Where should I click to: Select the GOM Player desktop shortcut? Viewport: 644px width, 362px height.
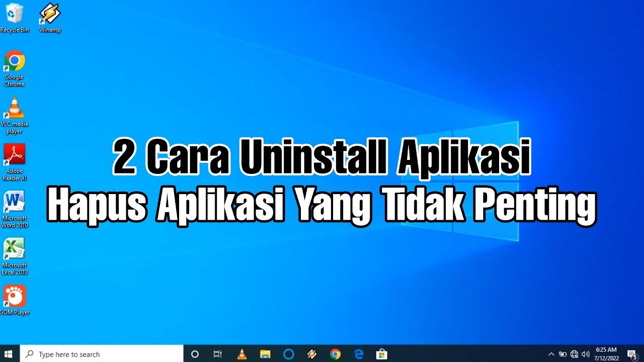[15, 301]
